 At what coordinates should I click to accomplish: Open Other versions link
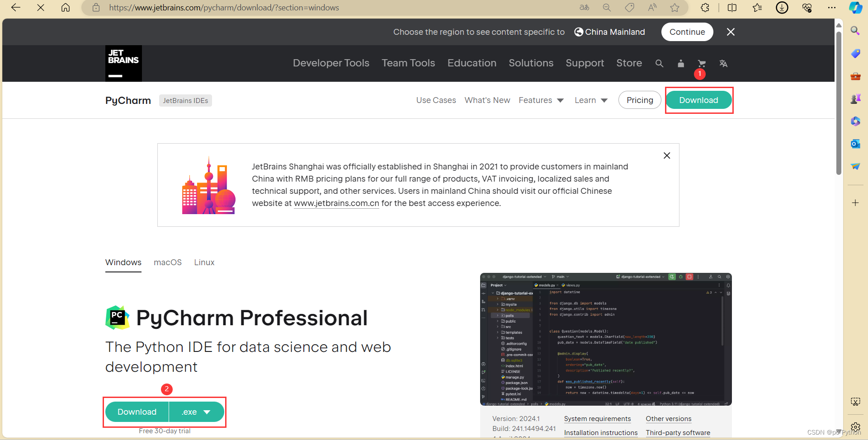669,419
